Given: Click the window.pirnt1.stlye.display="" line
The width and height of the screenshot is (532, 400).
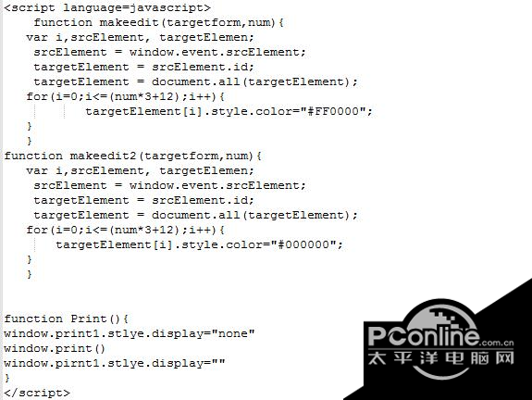Looking at the screenshot, I should pyautogui.click(x=115, y=363).
